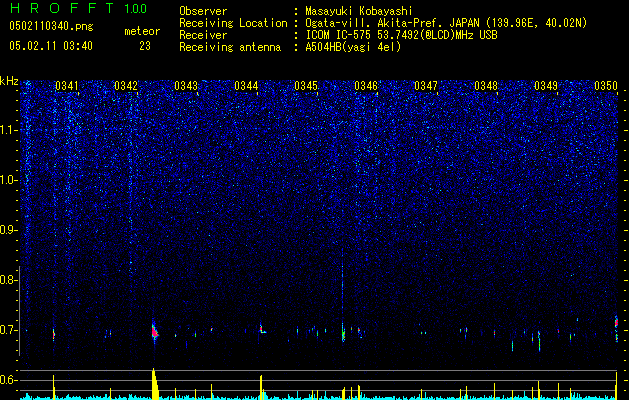
Task: Click the 0341 time marker
Action: point(67,86)
